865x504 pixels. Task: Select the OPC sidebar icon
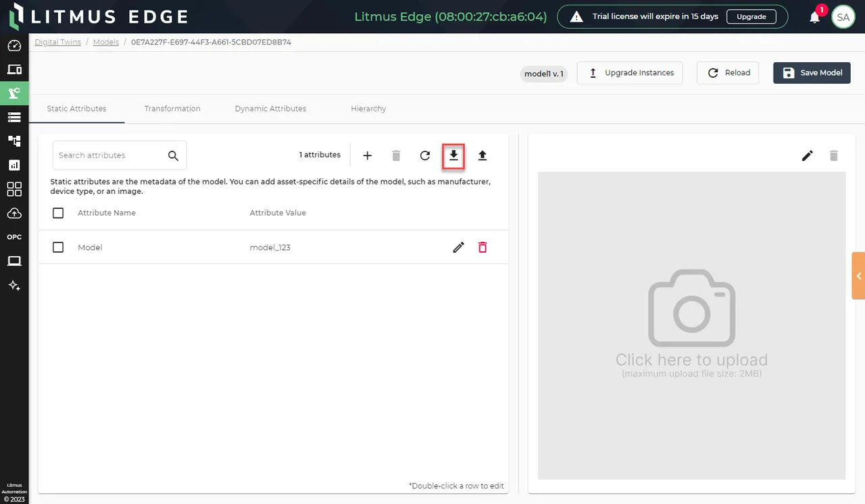pos(14,236)
